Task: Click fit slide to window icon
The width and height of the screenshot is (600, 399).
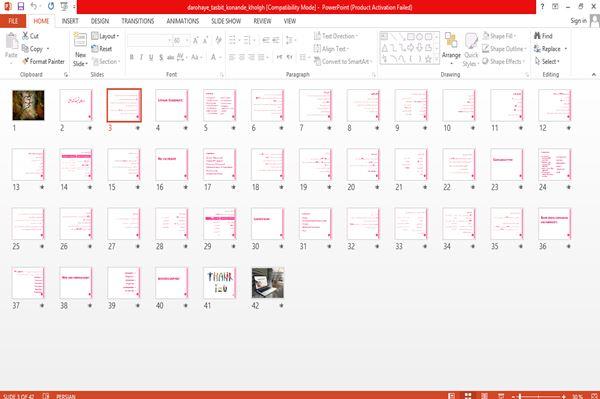Action: (594, 396)
